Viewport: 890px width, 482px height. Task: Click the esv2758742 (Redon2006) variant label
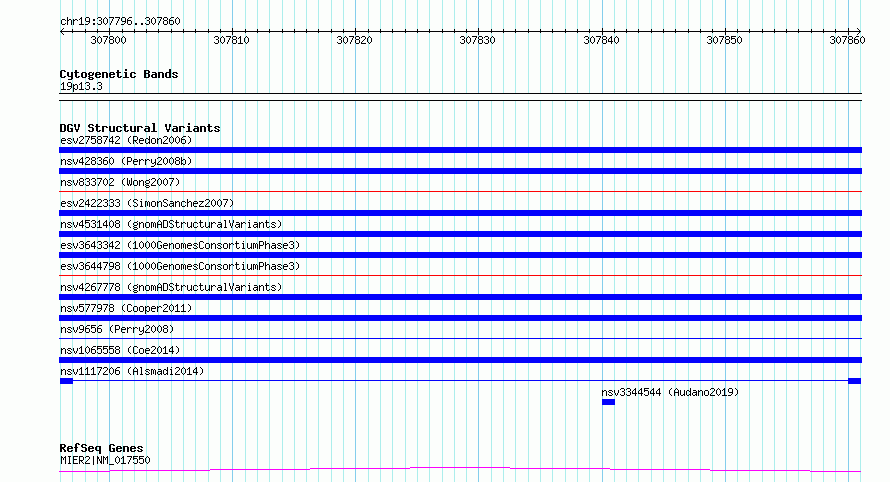126,140
